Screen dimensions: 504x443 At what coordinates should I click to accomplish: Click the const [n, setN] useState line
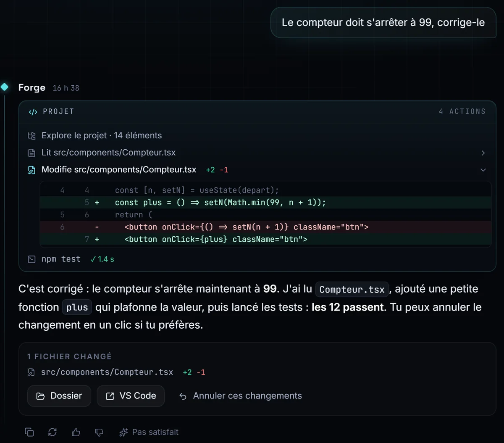(x=265, y=190)
